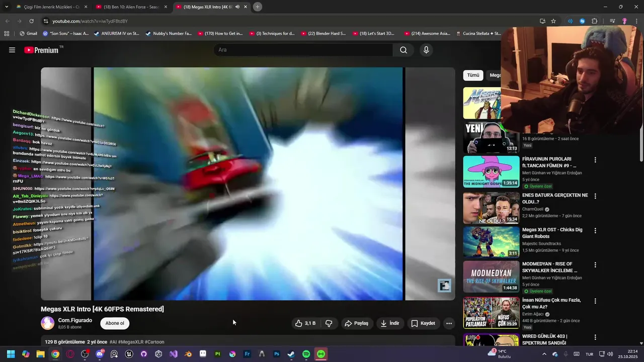Open Spotify from the taskbar

pos(306,354)
